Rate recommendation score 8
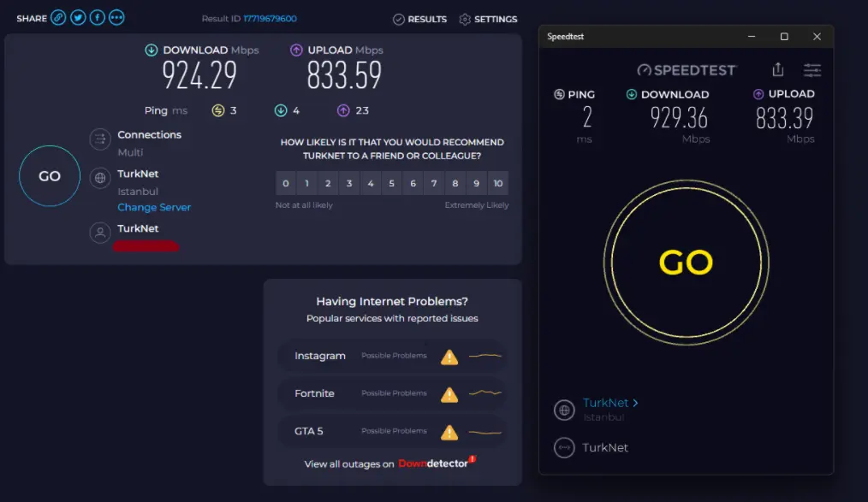868x502 pixels. point(455,183)
